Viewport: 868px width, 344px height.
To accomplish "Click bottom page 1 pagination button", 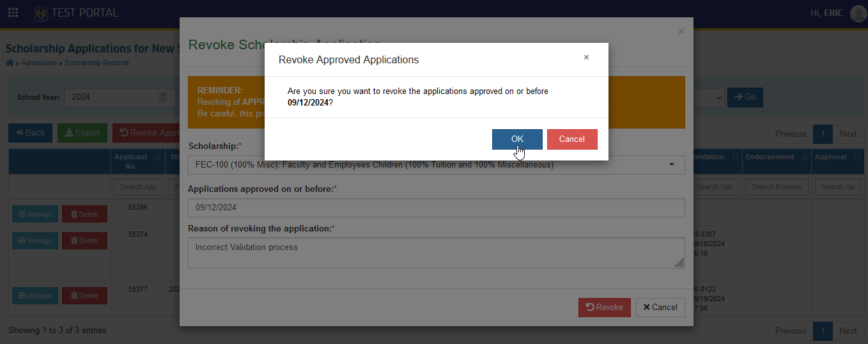I will [823, 331].
